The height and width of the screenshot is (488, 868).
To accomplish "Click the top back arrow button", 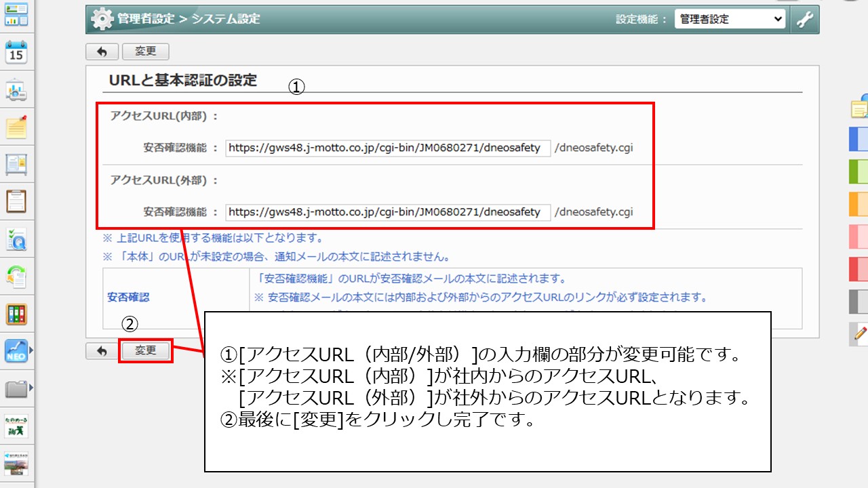I will [102, 52].
